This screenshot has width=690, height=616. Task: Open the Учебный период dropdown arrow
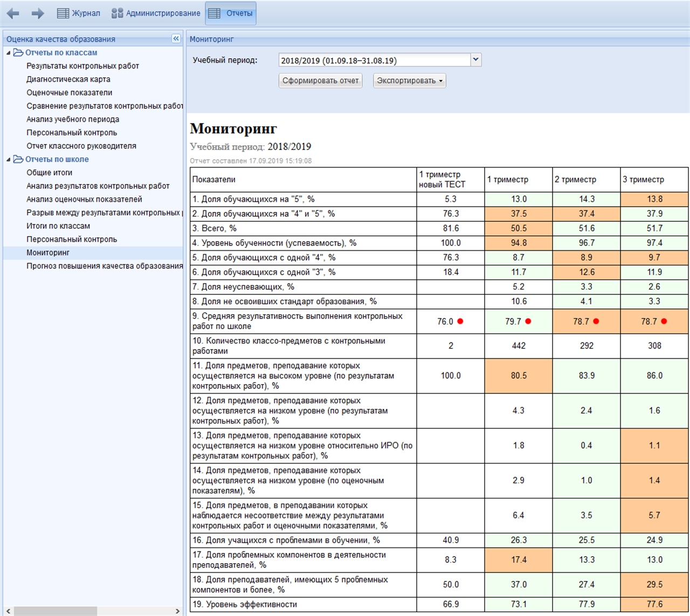pos(475,60)
